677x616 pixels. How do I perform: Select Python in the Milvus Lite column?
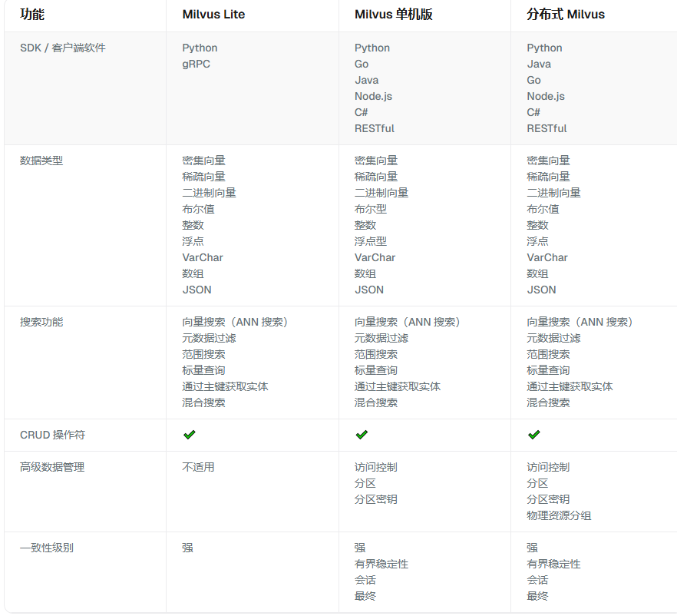tap(200, 48)
